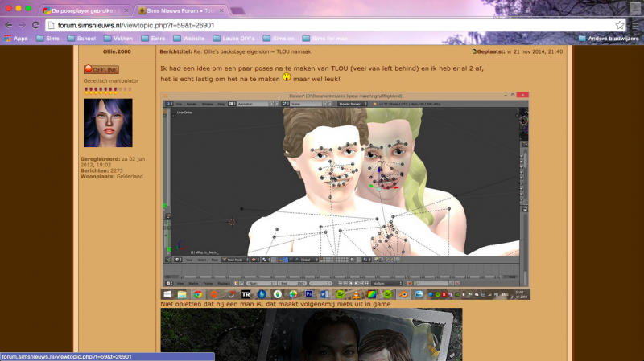Screen dimensions: 644x361
Task: Click the red close button of embedded Blender window
Action: (522, 95)
